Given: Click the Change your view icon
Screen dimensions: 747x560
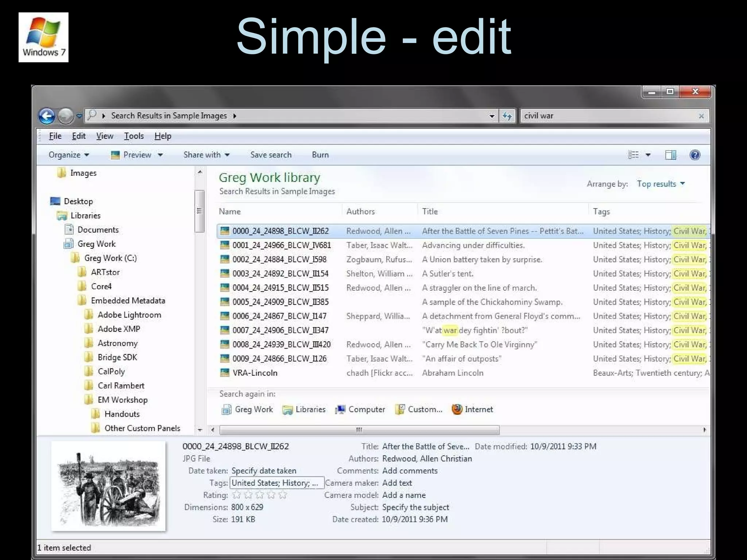Looking at the screenshot, I should pyautogui.click(x=634, y=155).
